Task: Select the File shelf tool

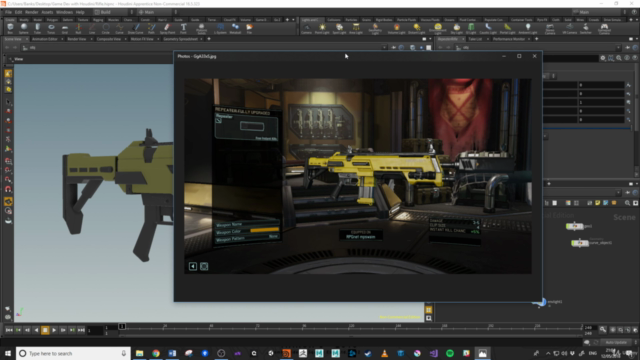Action: click(249, 29)
